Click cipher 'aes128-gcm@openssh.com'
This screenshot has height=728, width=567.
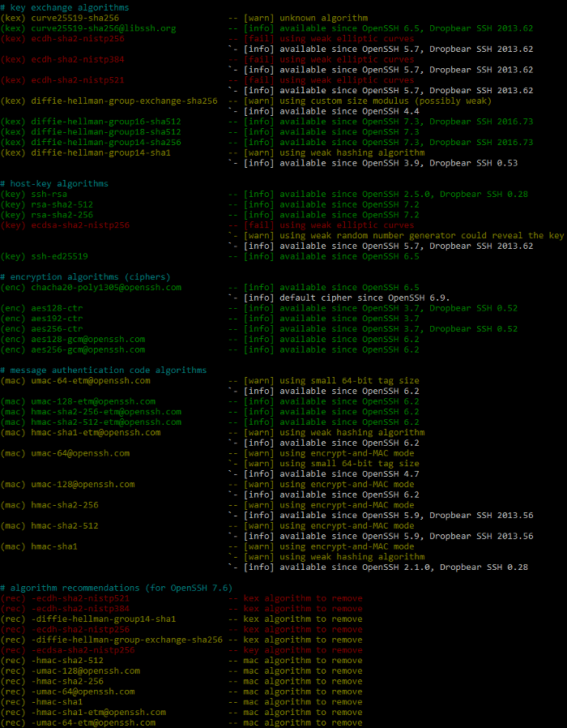point(87,340)
